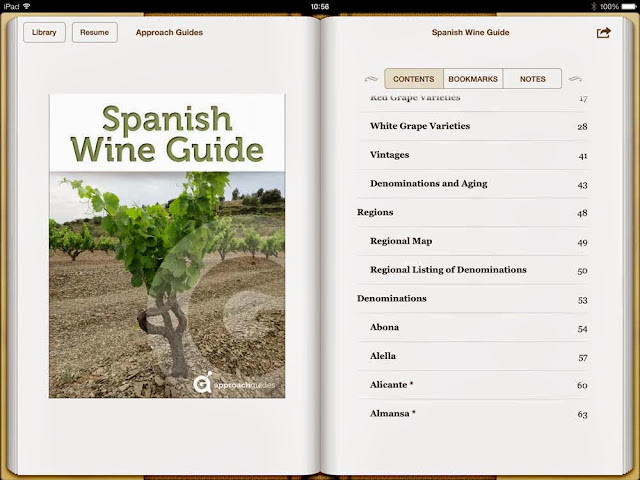The height and width of the screenshot is (480, 640).
Task: Switch to the Bookmarks tab
Action: [473, 79]
